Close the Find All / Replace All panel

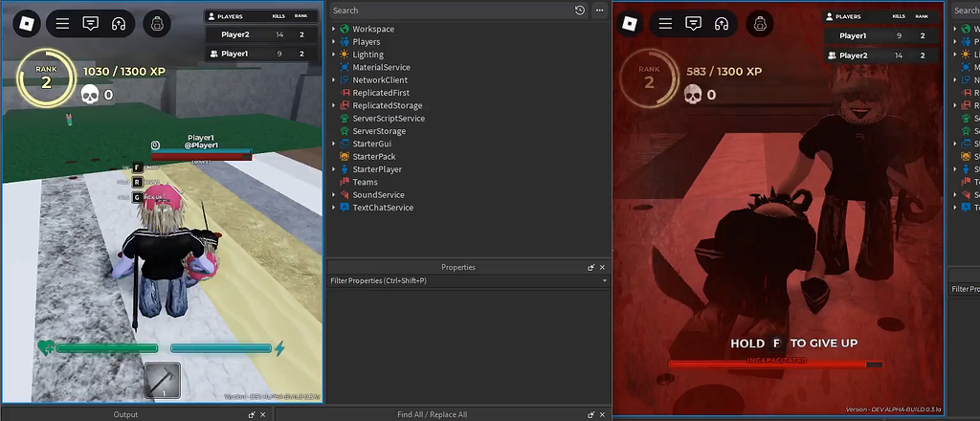(x=603, y=414)
